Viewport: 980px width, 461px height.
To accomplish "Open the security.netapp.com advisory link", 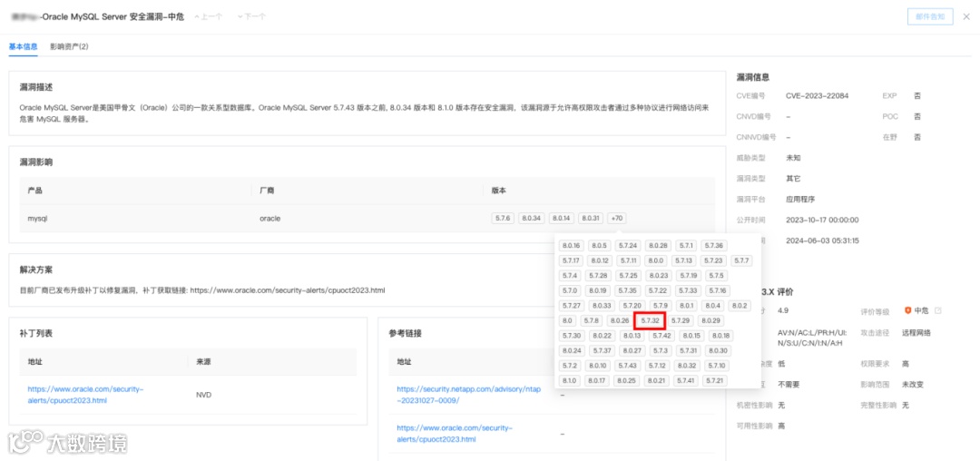I will coord(469,395).
